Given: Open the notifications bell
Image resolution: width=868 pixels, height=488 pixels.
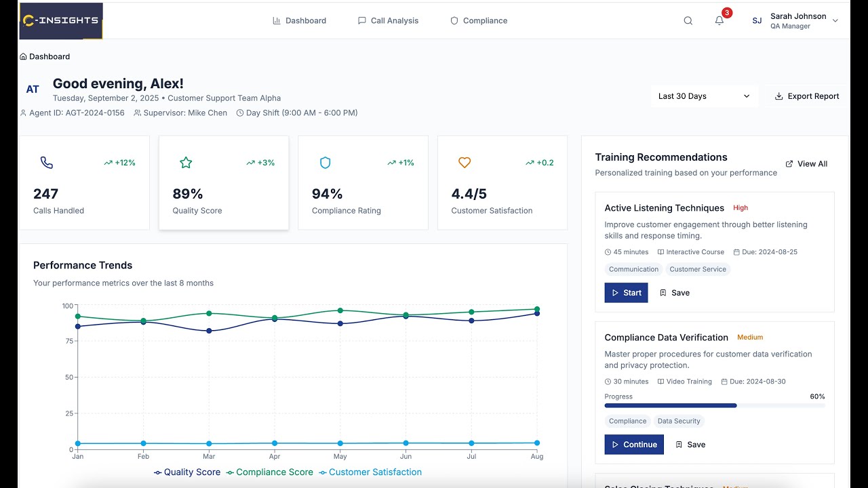Looking at the screenshot, I should [719, 20].
